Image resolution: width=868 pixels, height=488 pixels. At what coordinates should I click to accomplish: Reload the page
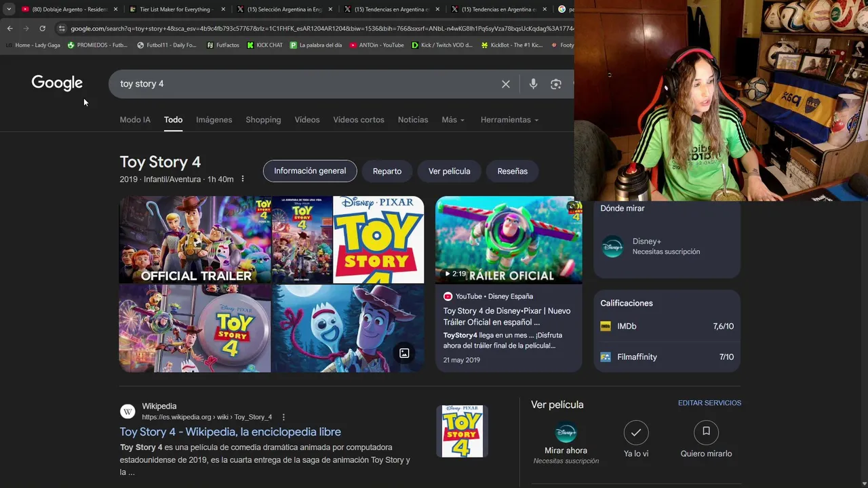tap(42, 28)
